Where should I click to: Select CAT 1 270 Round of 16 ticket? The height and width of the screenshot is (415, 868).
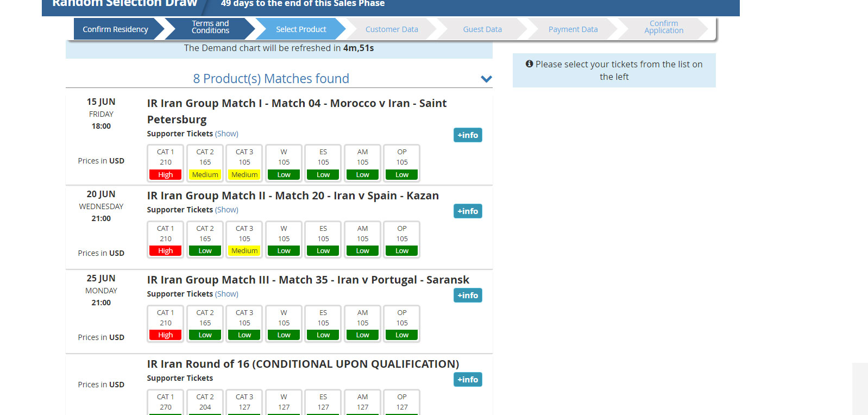(166, 403)
